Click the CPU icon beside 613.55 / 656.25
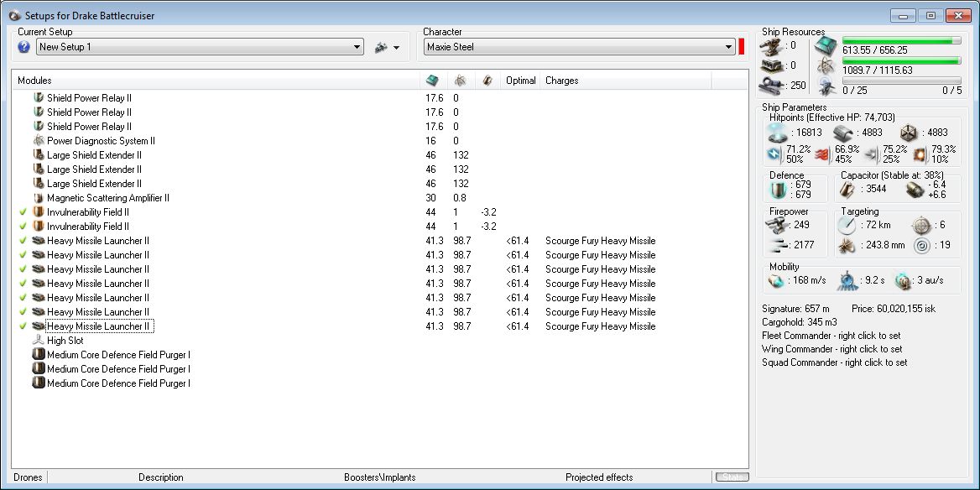The width and height of the screenshot is (980, 490). tap(826, 45)
